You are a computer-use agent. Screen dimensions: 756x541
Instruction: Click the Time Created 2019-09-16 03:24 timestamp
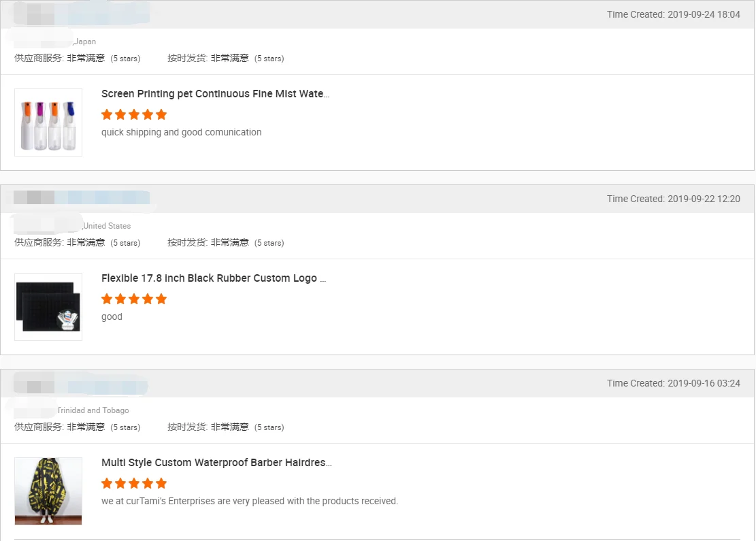(x=673, y=383)
